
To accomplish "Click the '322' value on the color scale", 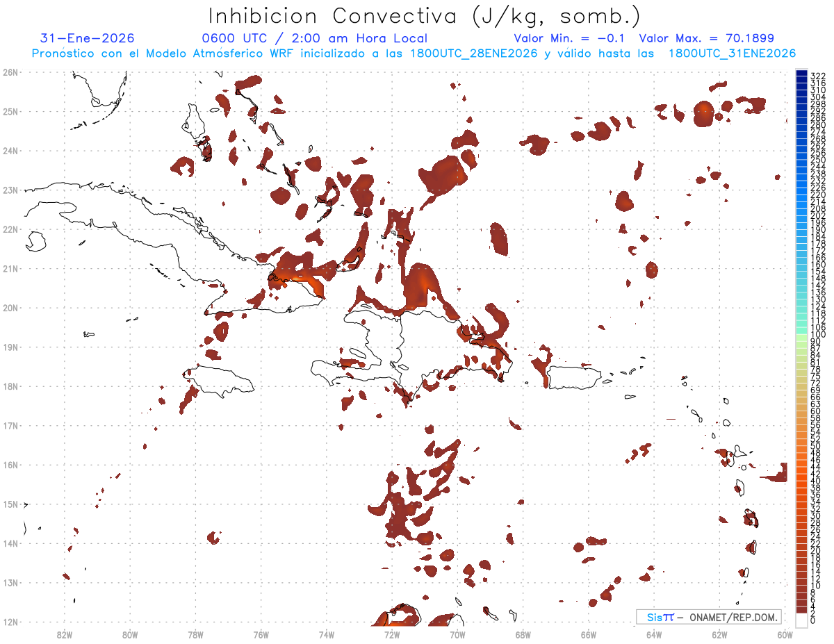I will pyautogui.click(x=818, y=76).
